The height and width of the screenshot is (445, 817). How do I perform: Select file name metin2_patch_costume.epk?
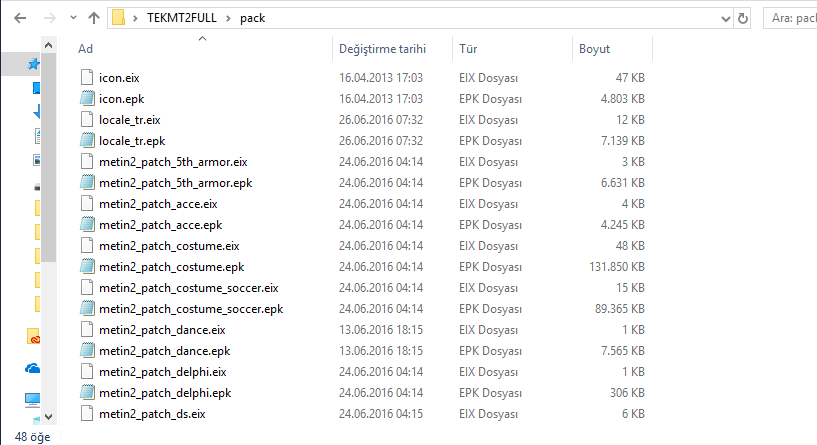[171, 267]
